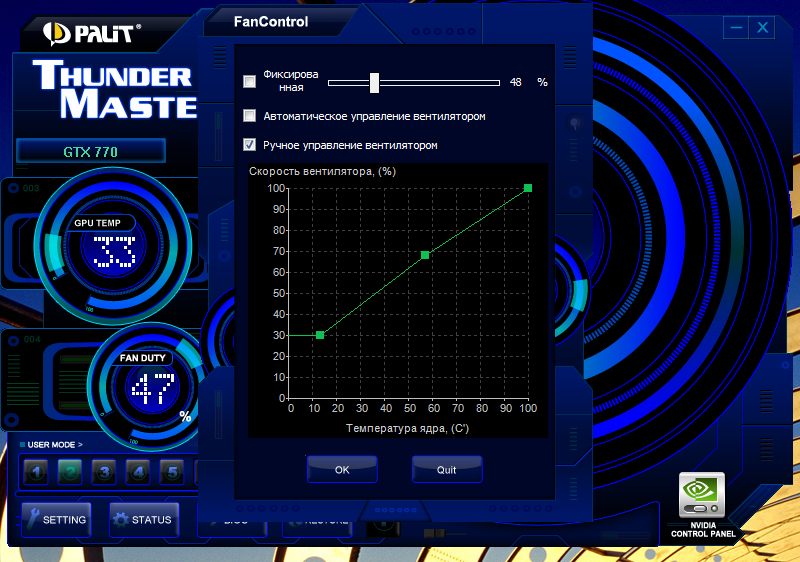Minimize the Thunder Master window

pyautogui.click(x=736, y=28)
